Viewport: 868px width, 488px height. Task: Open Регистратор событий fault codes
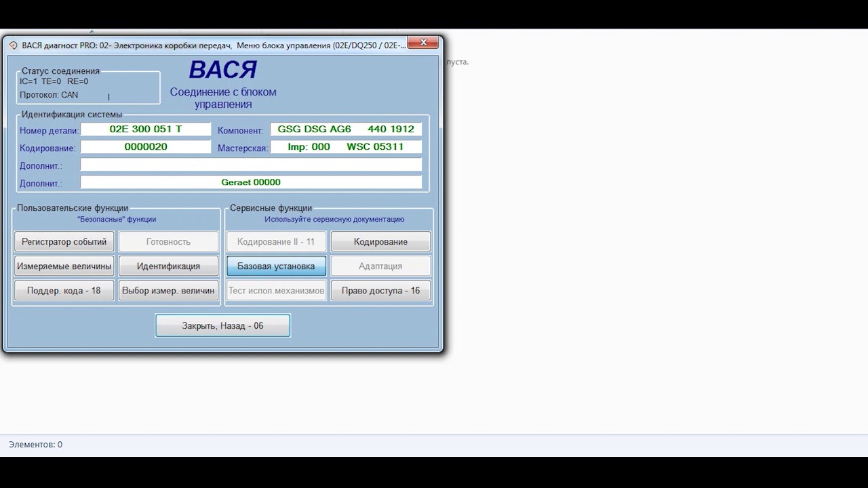(x=64, y=242)
